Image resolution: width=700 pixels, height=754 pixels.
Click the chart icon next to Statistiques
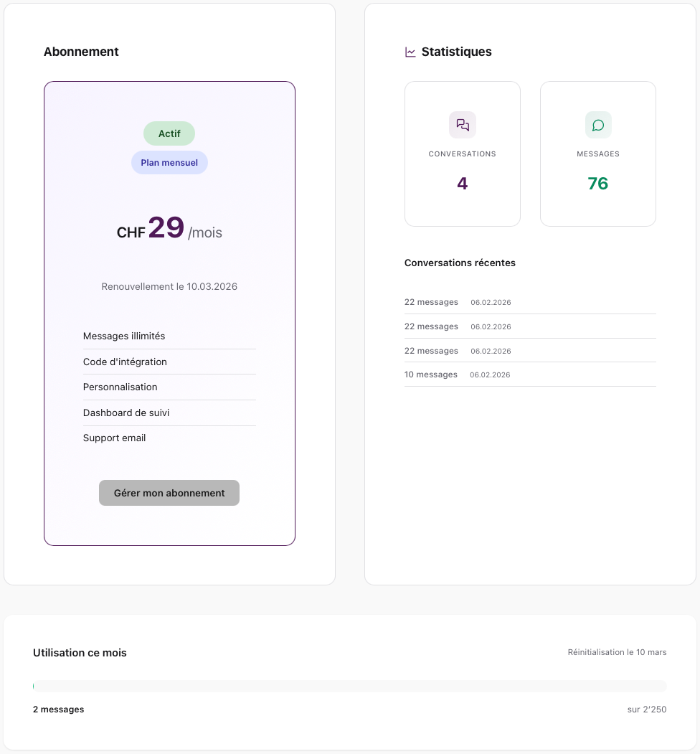click(x=410, y=52)
